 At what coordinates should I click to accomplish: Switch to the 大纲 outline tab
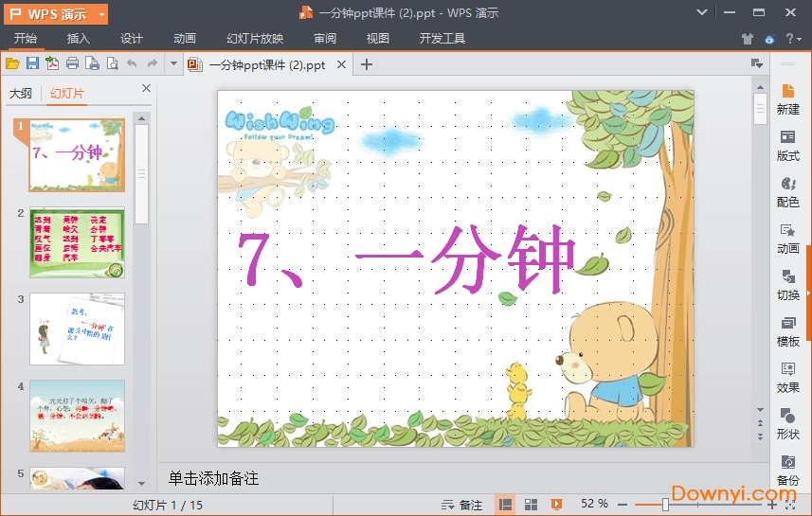click(x=21, y=94)
